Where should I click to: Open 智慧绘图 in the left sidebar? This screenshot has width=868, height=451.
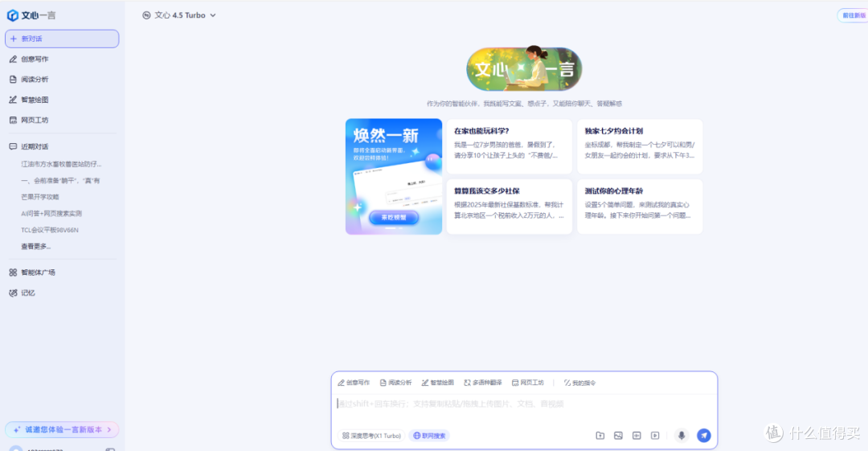29,100
